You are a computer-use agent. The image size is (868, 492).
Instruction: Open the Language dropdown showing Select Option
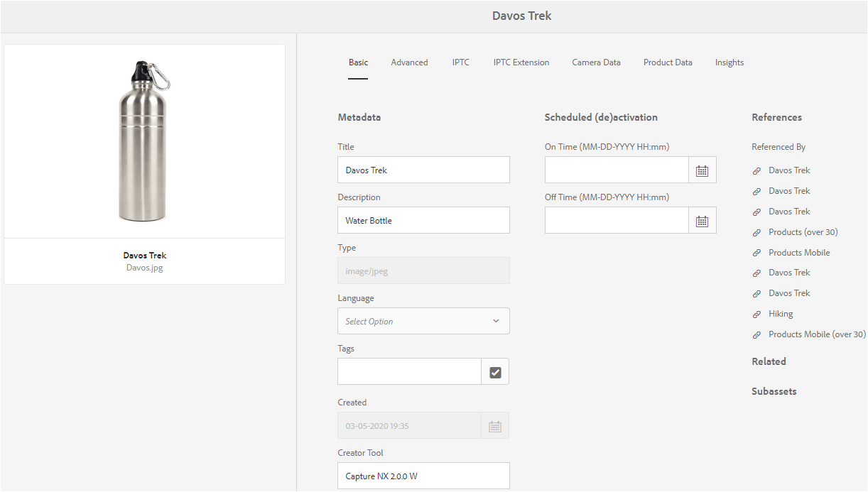pyautogui.click(x=423, y=321)
